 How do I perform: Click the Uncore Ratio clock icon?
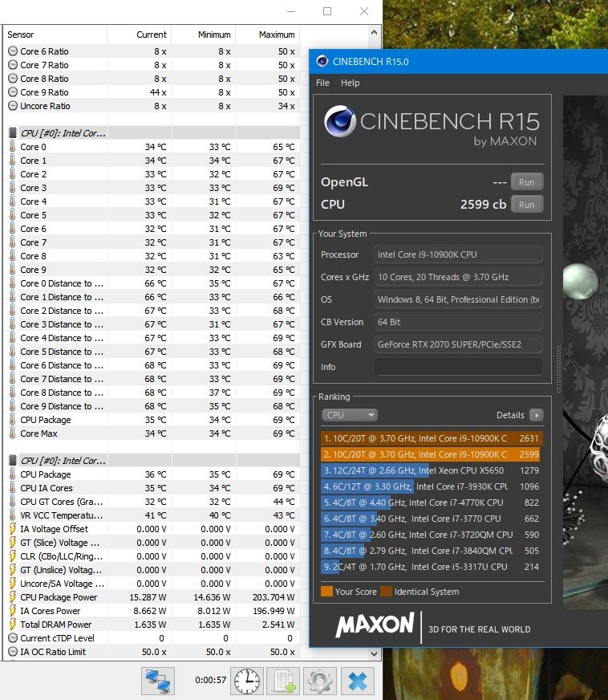(x=13, y=106)
